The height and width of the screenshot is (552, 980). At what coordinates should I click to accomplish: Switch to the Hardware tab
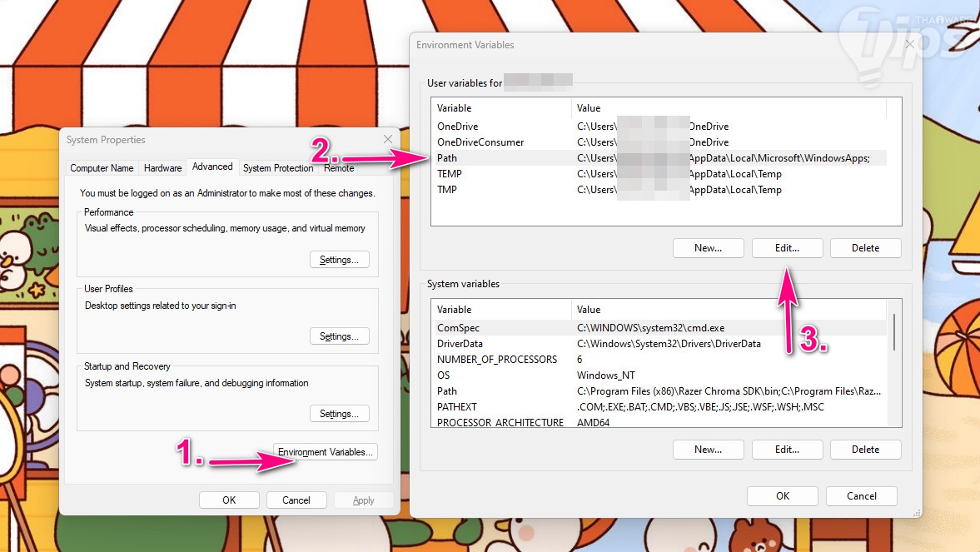tap(162, 167)
